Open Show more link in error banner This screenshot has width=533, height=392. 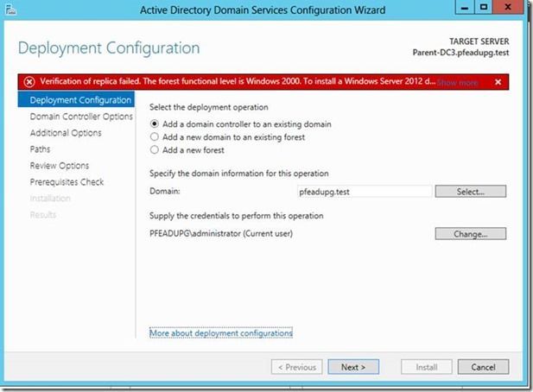[458, 82]
